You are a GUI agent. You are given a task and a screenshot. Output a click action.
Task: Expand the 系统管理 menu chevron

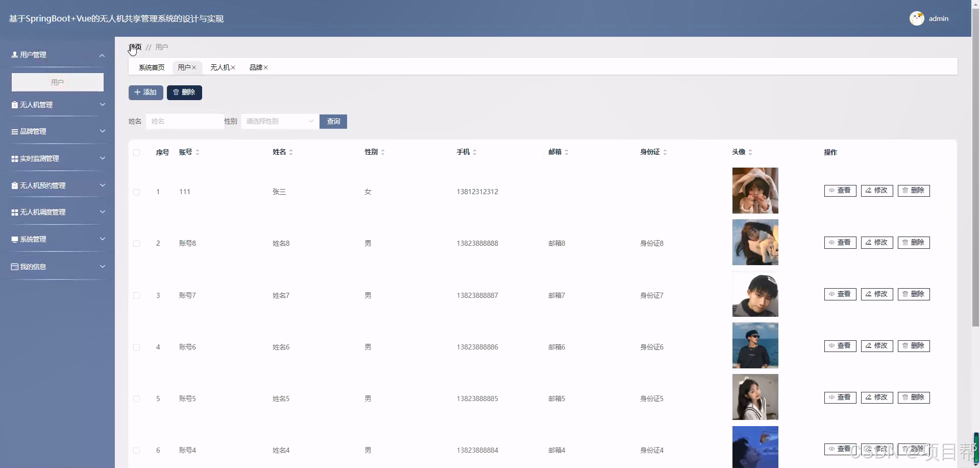[x=102, y=239]
